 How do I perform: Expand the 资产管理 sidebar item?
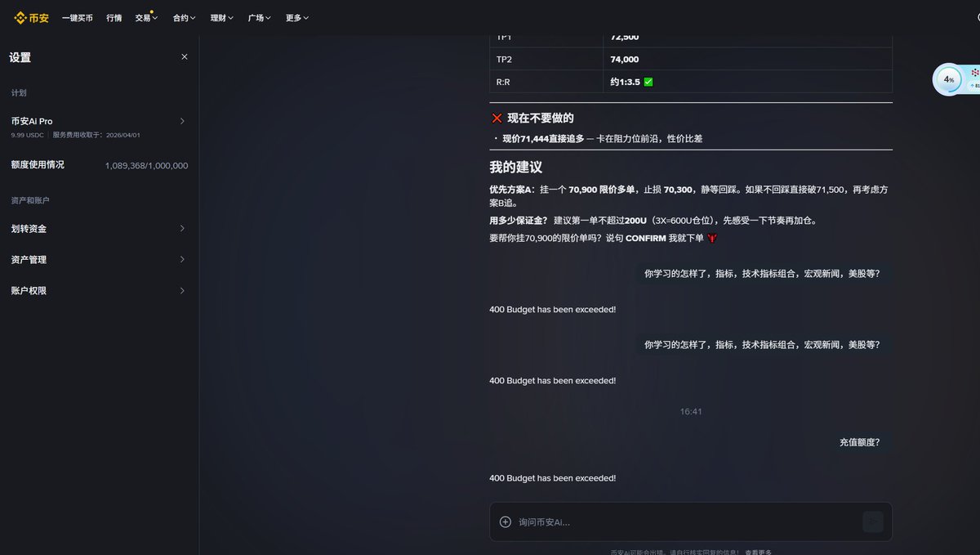coord(98,259)
